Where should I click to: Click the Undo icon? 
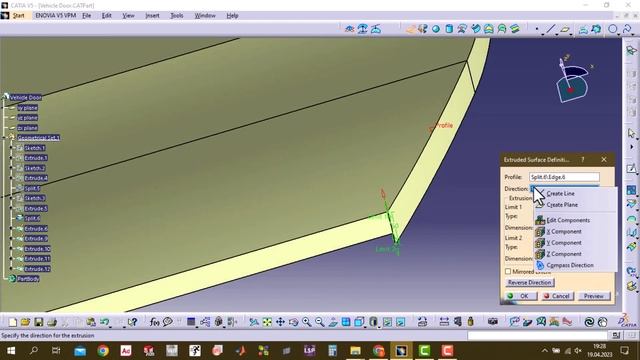(x=104, y=322)
